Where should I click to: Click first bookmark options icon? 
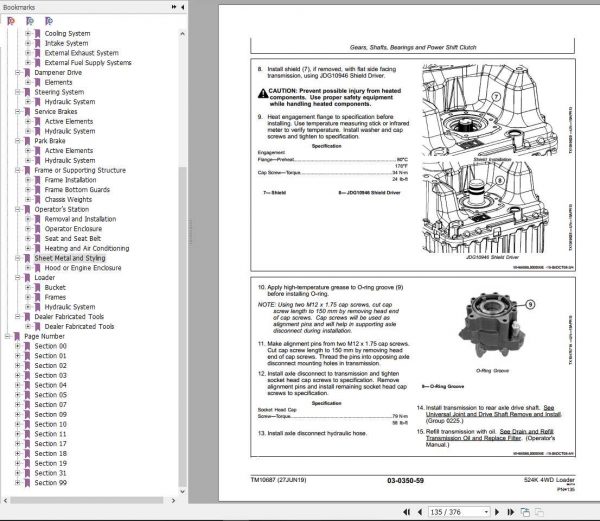coord(11,21)
